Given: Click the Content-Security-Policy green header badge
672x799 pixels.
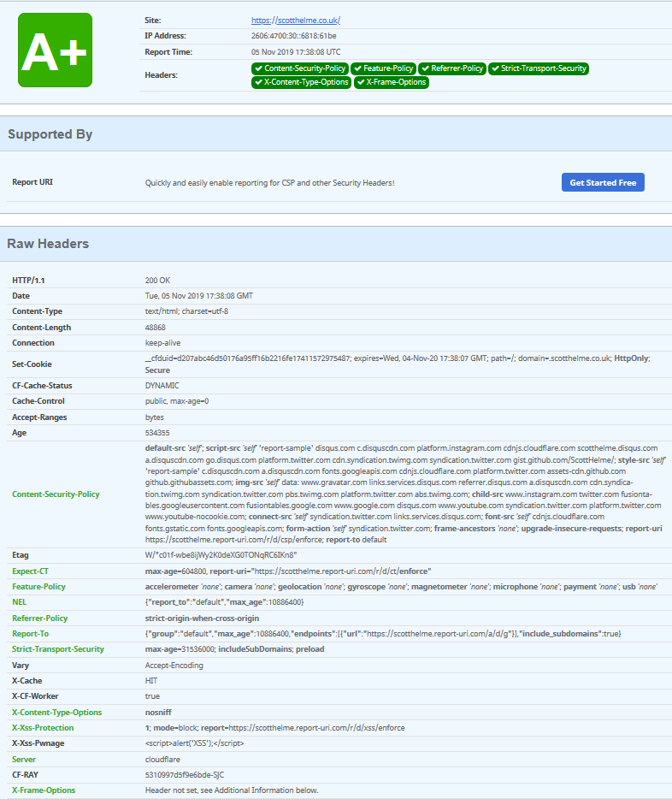Looking at the screenshot, I should point(300,68).
